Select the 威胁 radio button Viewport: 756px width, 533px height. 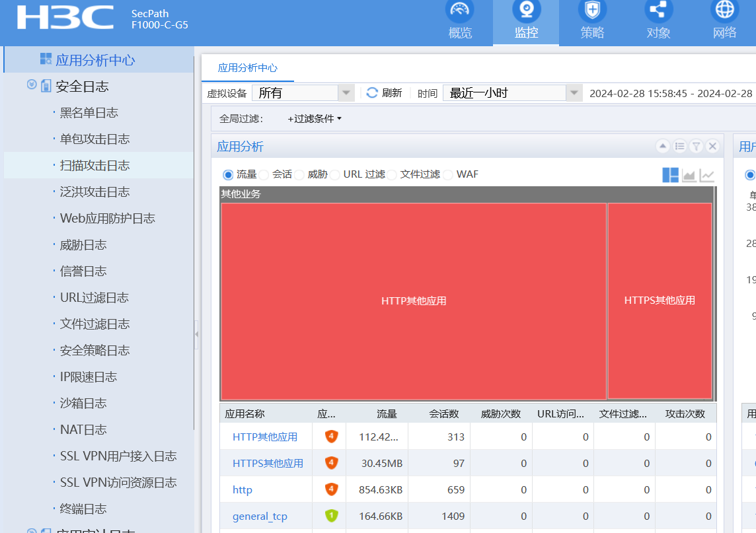tap(300, 175)
